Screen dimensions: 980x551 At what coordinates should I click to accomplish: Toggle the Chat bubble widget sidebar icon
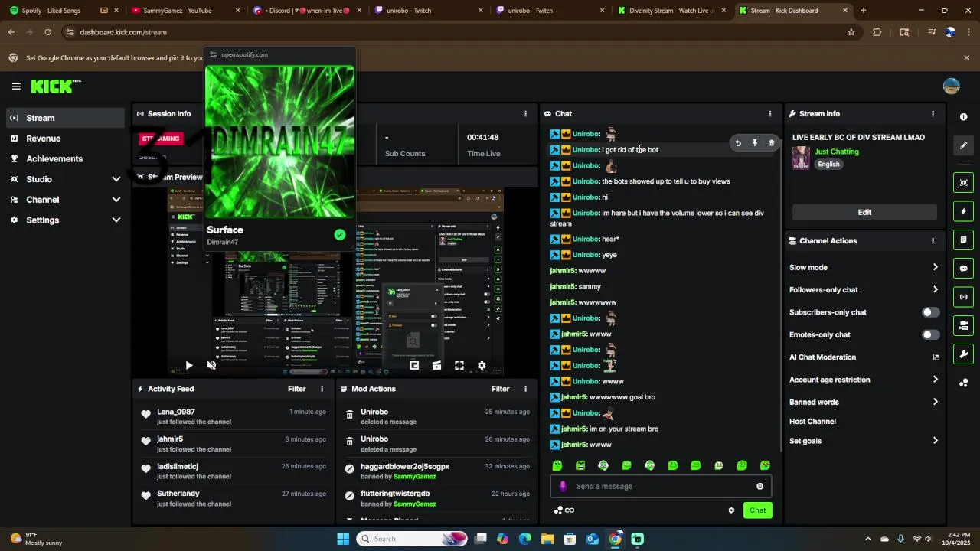[x=964, y=269]
